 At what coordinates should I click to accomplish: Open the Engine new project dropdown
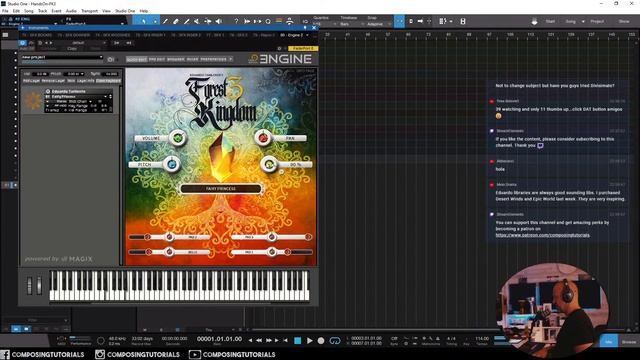tap(62, 57)
